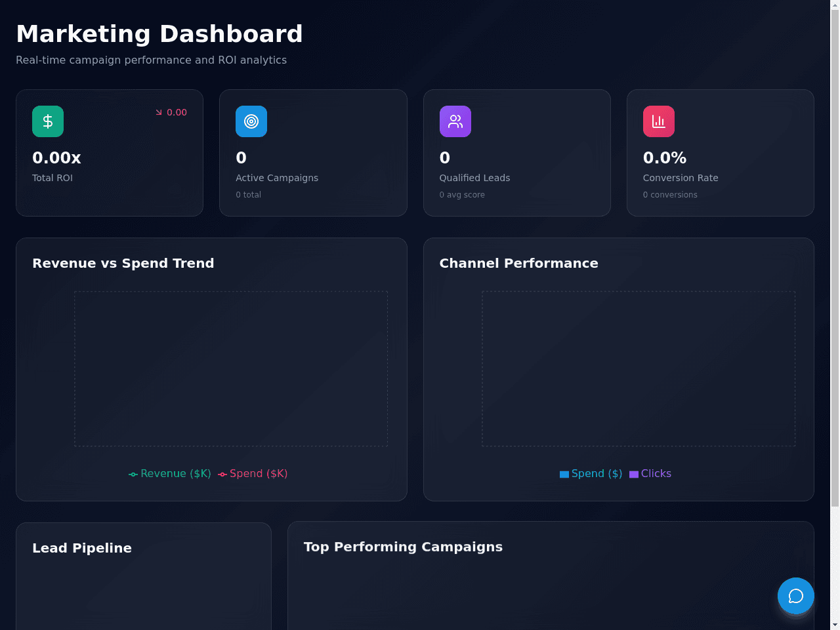Click the Lead Pipeline title

pyautogui.click(x=82, y=548)
